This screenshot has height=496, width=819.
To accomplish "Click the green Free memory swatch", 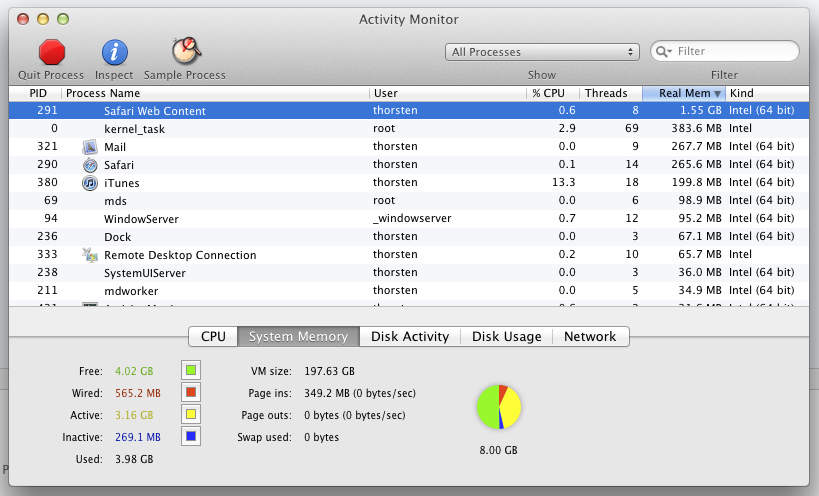I will click(191, 370).
